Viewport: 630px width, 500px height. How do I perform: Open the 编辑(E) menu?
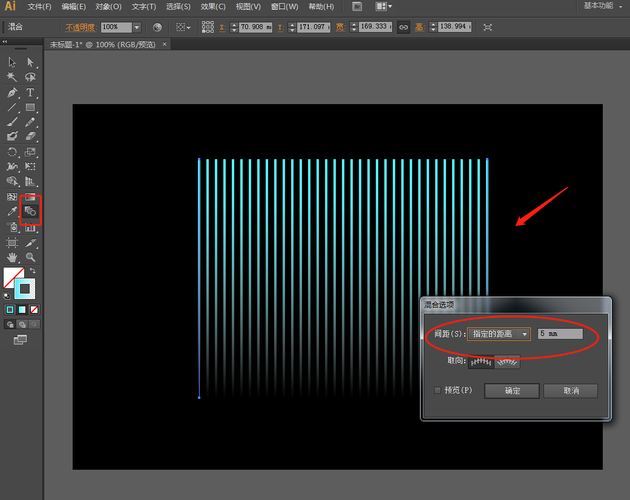[x=74, y=7]
